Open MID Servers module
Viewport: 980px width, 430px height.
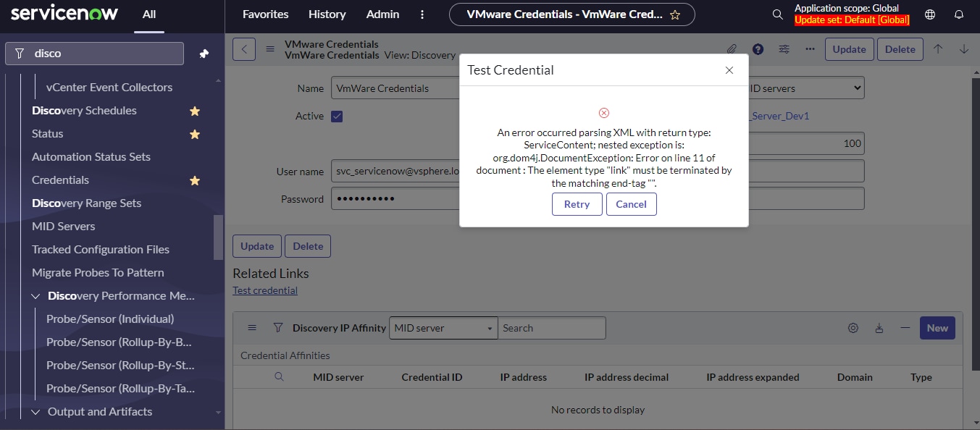(x=64, y=227)
